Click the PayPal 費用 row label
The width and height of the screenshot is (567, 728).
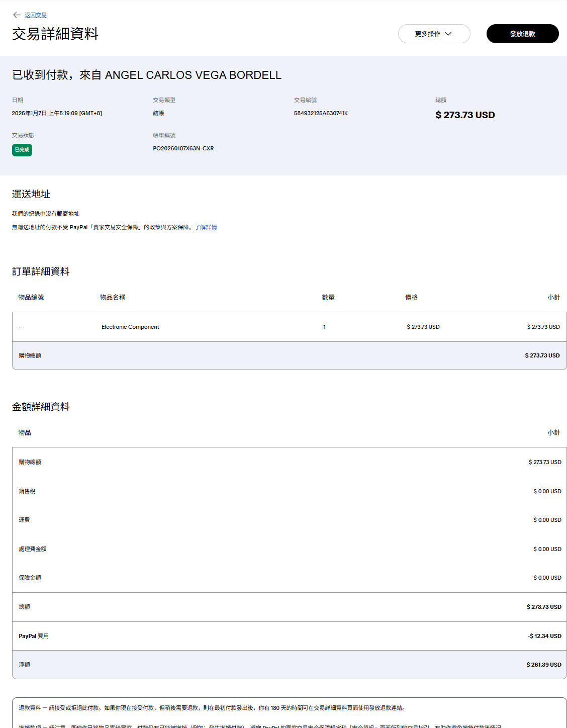(x=34, y=636)
